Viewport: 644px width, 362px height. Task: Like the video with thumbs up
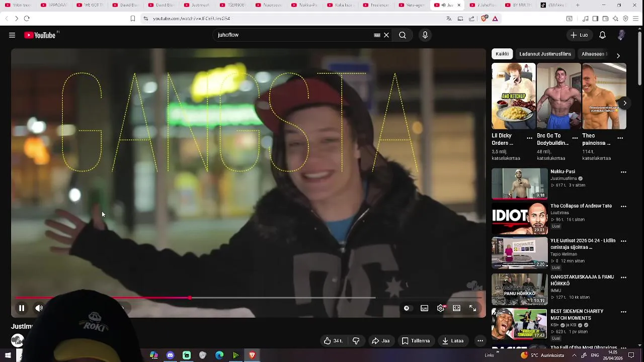pos(333,341)
